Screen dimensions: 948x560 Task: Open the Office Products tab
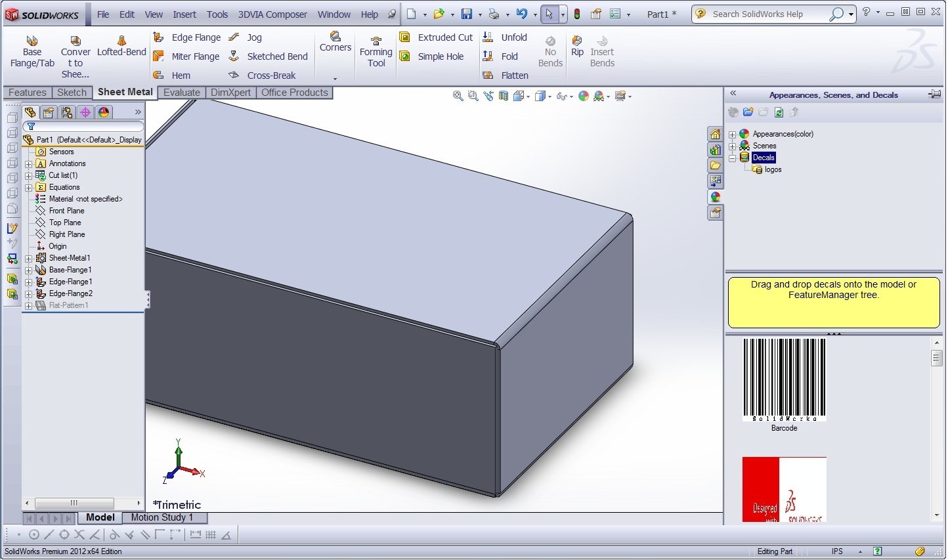295,93
